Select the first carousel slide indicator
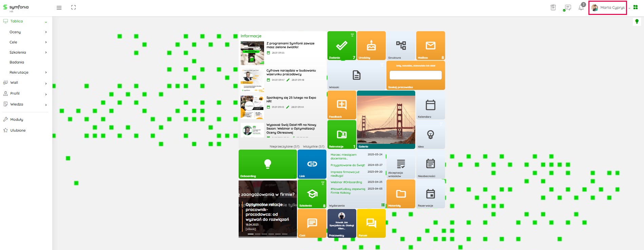This screenshot has width=644, height=250. point(250,234)
